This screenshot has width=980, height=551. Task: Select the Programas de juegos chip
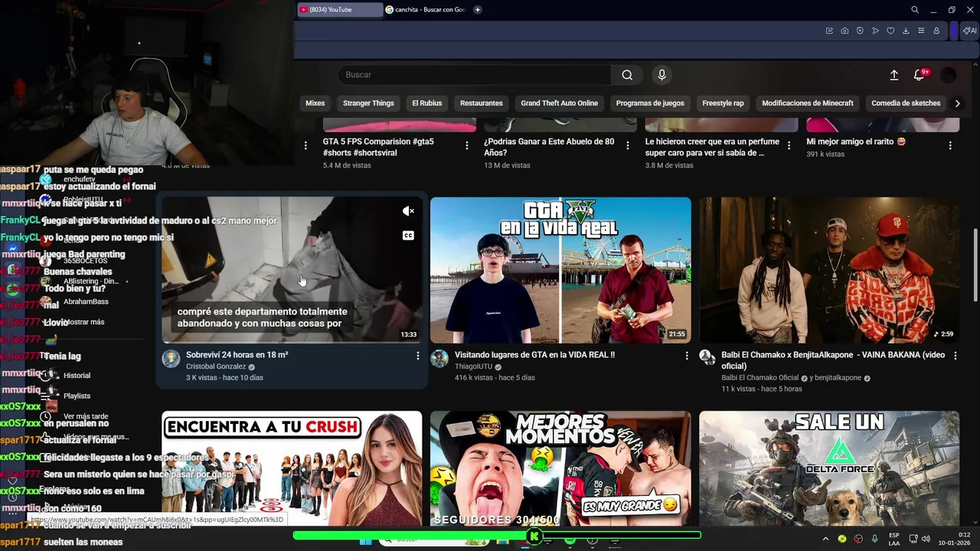coord(650,103)
